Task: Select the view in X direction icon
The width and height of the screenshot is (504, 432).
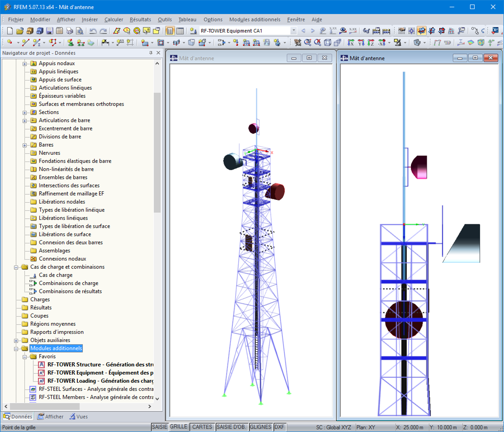Action: 351,42
